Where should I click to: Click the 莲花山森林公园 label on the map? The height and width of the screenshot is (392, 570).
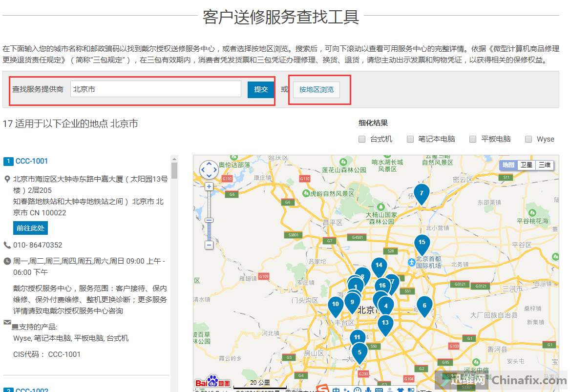point(344,170)
